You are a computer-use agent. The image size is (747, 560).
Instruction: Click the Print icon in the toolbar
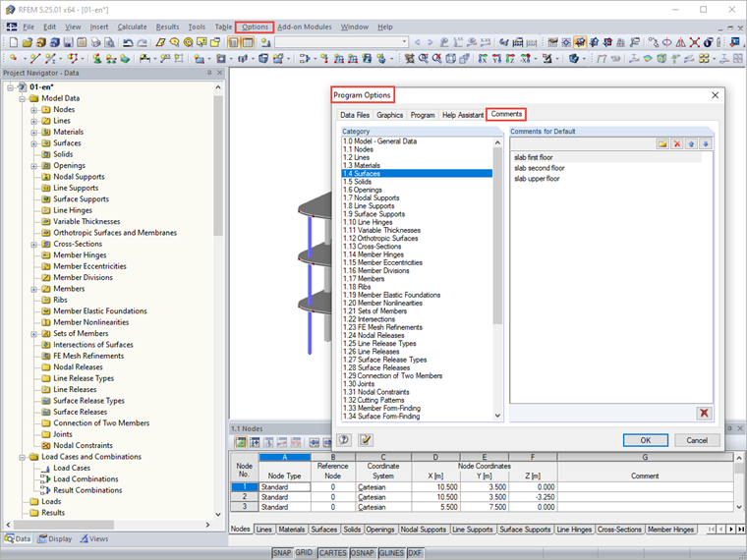[x=95, y=42]
